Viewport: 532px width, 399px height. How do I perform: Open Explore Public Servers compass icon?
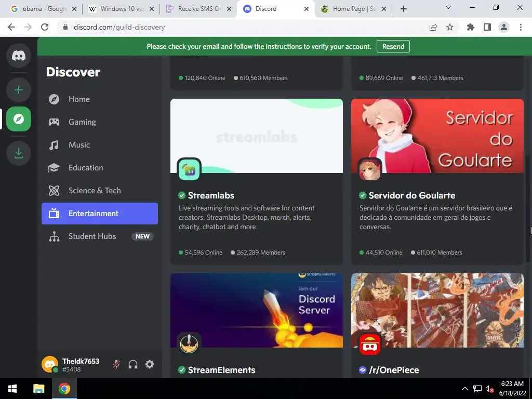(x=19, y=119)
